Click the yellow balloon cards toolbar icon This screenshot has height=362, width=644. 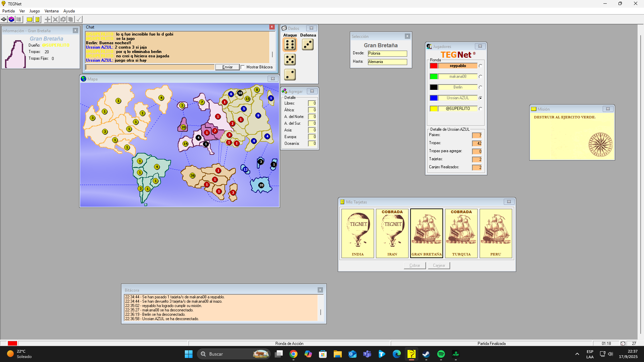(x=38, y=19)
